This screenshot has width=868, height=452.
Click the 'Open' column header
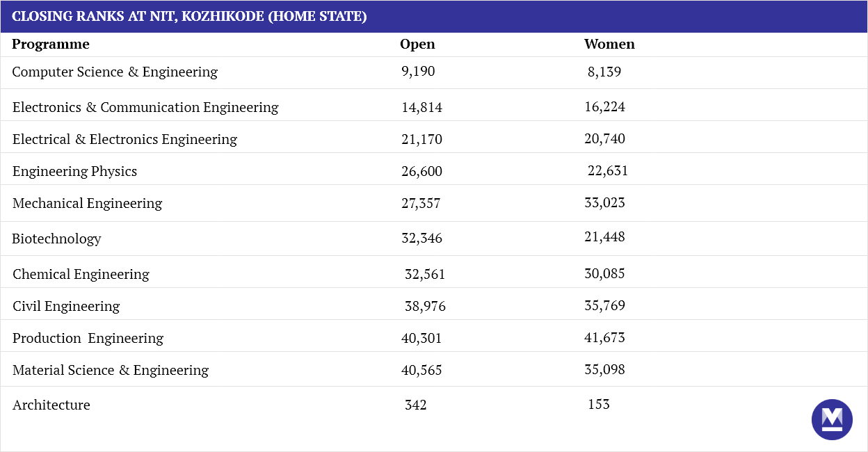coord(417,45)
